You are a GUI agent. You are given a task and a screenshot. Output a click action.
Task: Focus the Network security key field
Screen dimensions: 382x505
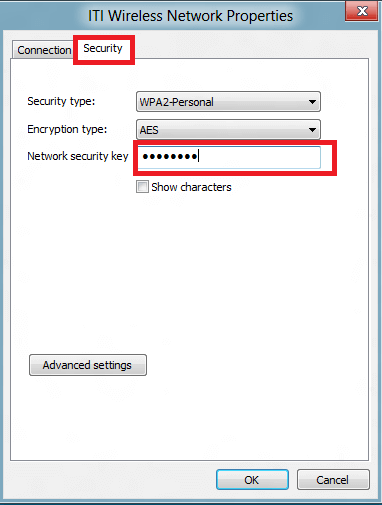tap(229, 157)
